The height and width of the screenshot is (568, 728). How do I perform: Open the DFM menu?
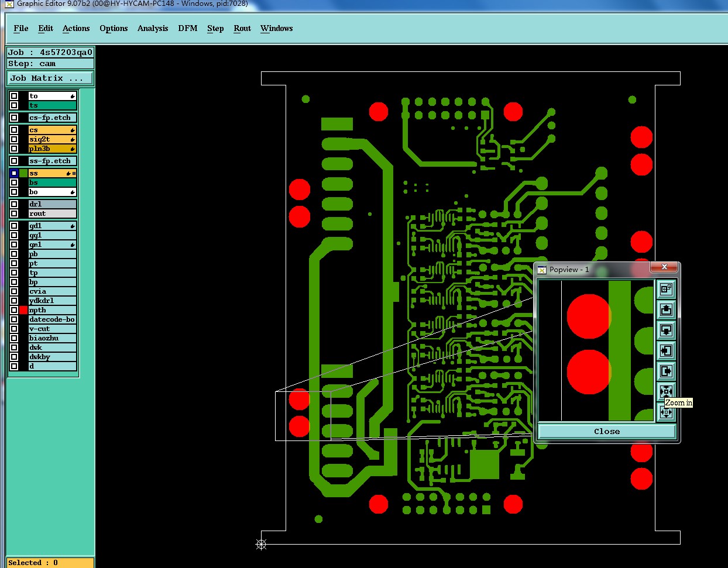coord(188,28)
